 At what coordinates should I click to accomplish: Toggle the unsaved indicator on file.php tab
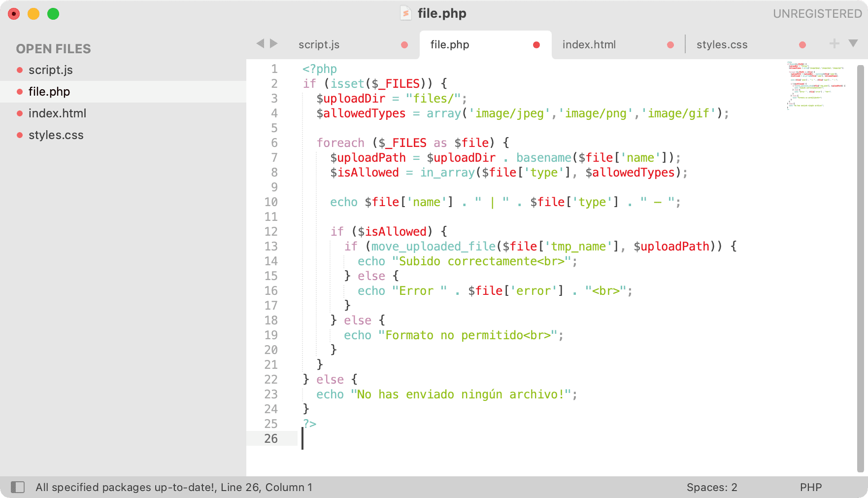point(536,44)
